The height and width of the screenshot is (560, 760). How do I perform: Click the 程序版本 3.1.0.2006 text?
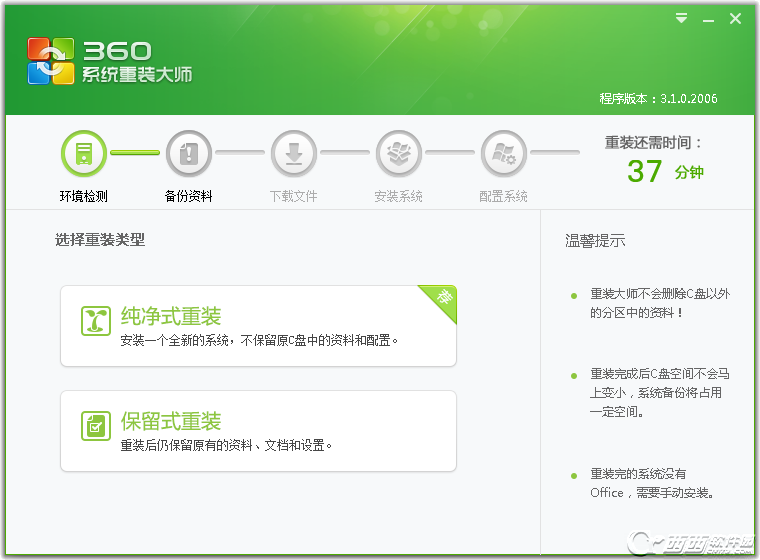pos(658,99)
